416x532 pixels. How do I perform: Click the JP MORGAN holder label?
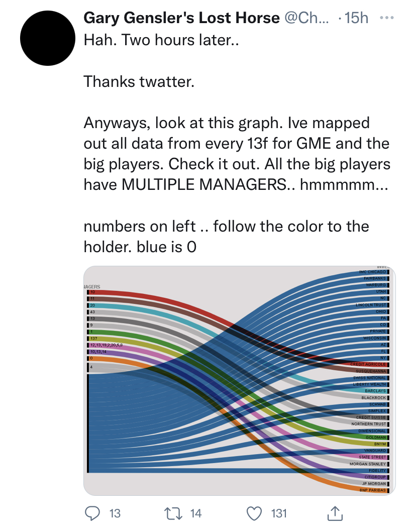(374, 483)
